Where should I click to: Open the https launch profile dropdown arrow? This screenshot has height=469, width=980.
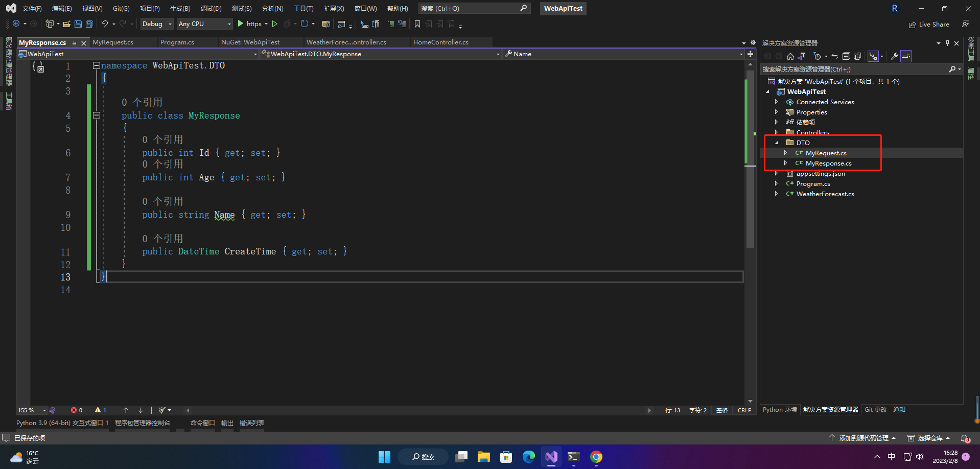click(266, 24)
